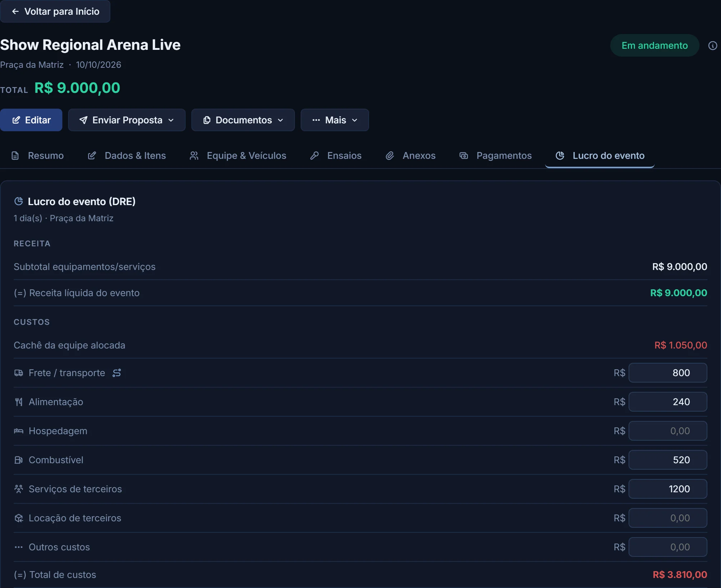Image resolution: width=721 pixels, height=588 pixels.
Task: Open the Enviar Proposta dropdown
Action: (x=127, y=120)
